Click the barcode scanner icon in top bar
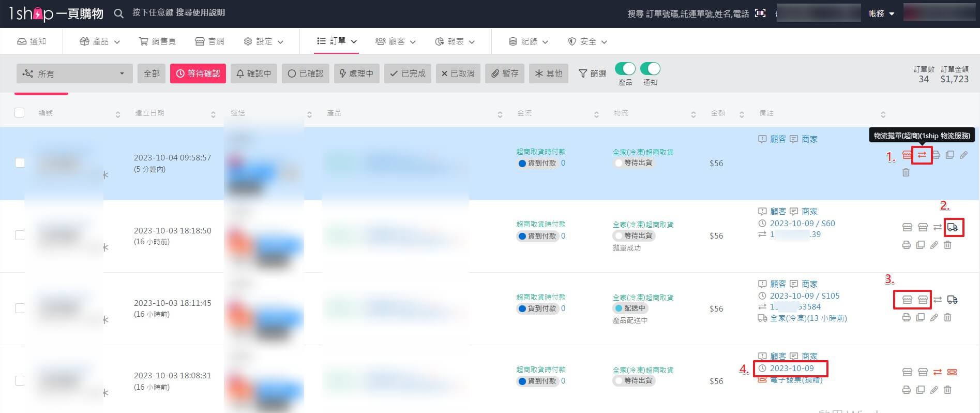The height and width of the screenshot is (413, 980). click(x=760, y=13)
